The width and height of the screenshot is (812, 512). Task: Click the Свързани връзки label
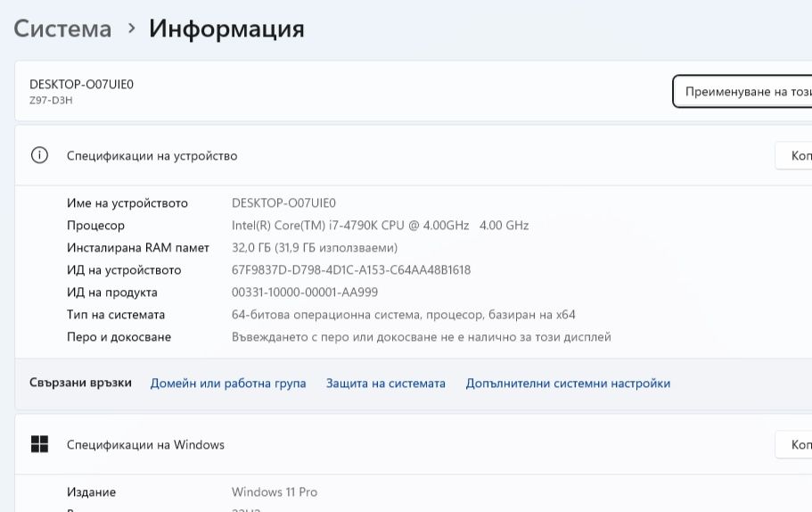point(80,383)
